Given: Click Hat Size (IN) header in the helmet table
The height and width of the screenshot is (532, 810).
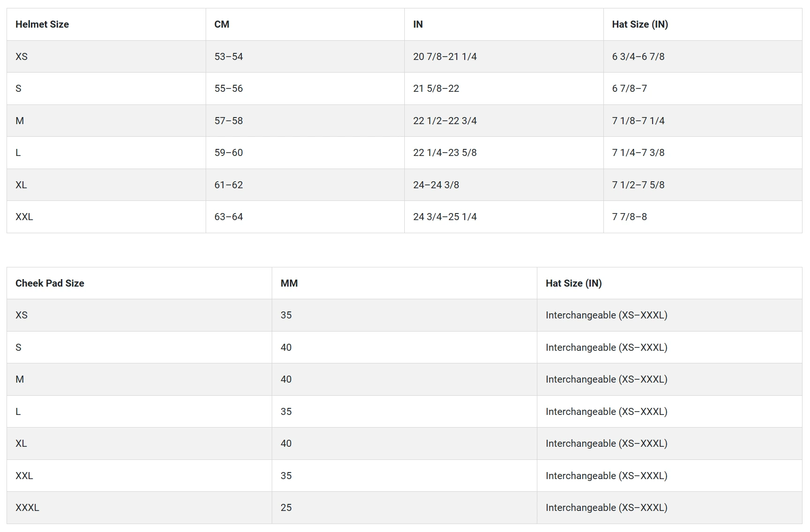Looking at the screenshot, I should pyautogui.click(x=639, y=24).
